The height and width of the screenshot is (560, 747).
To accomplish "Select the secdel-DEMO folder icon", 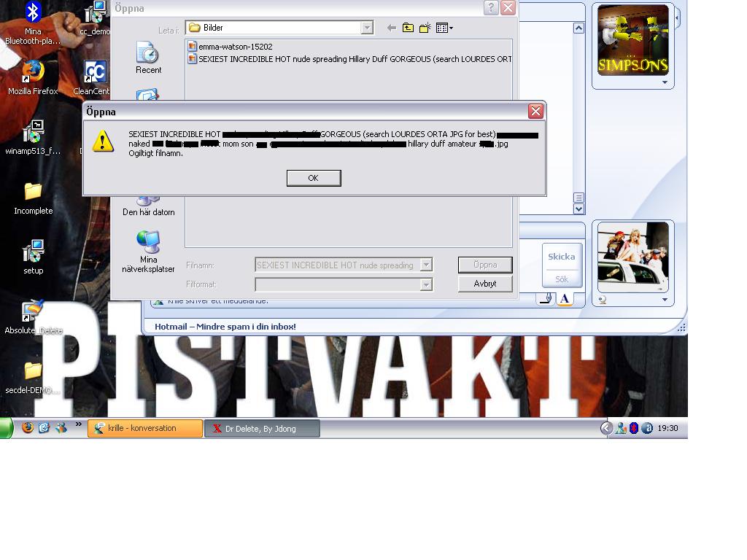I will tap(33, 378).
